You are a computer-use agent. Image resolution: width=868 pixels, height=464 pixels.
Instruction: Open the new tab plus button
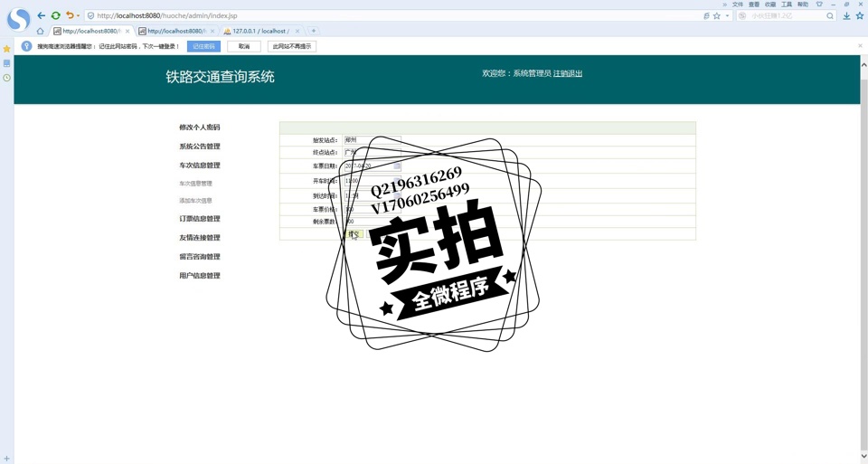(x=314, y=31)
